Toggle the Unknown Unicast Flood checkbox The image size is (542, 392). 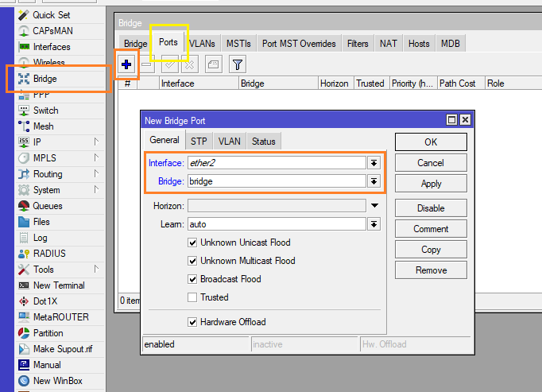[192, 243]
